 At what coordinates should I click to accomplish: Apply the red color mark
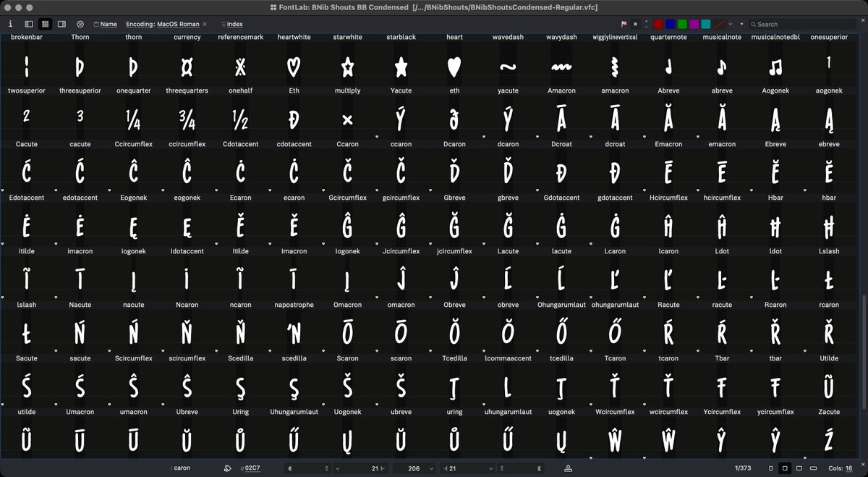tap(658, 24)
